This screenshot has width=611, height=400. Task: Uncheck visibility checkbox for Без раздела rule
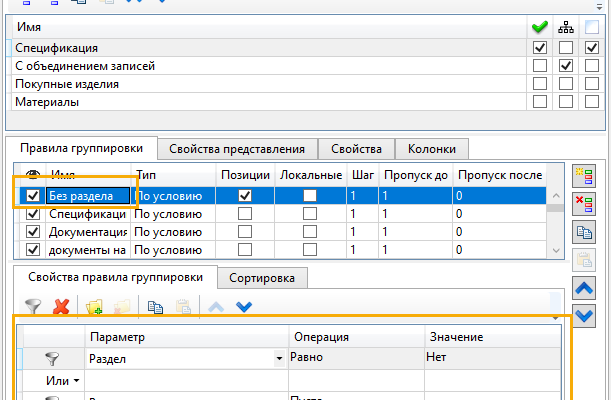tap(31, 196)
